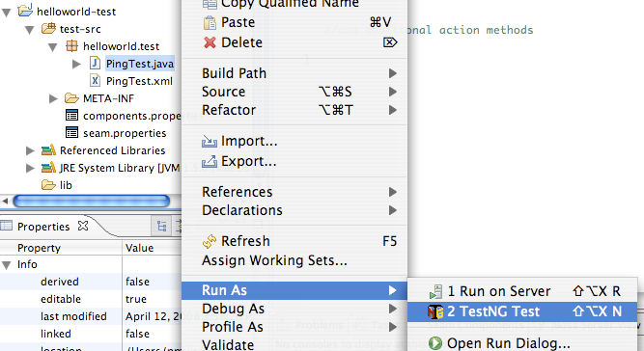Select seam.properties in the tree

coord(125,133)
